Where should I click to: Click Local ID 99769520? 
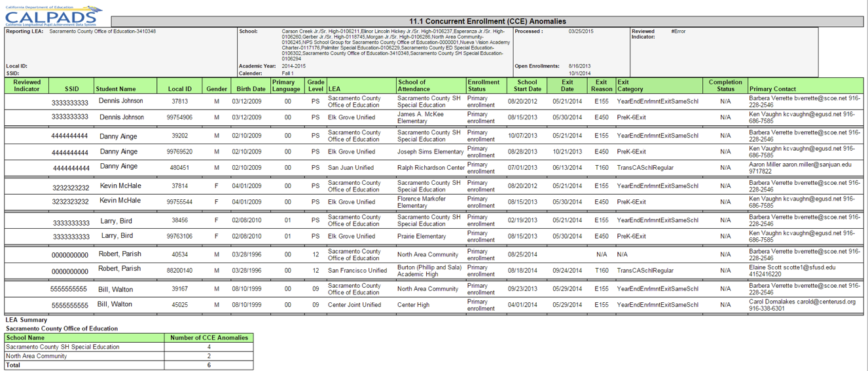click(179, 151)
